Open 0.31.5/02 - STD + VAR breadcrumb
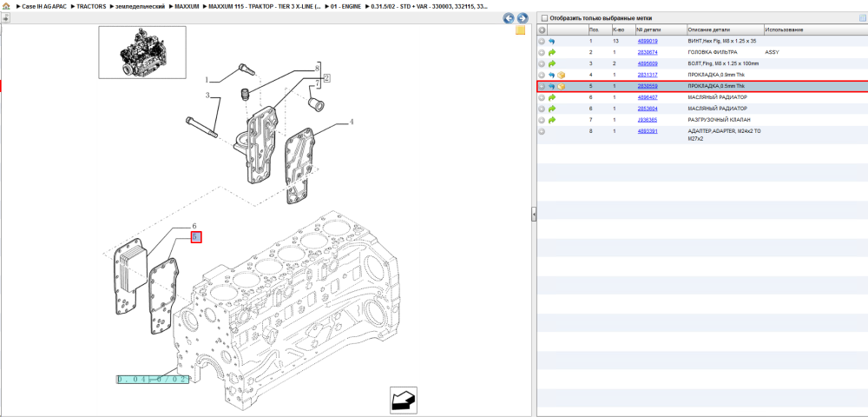The image size is (868, 417). click(429, 6)
